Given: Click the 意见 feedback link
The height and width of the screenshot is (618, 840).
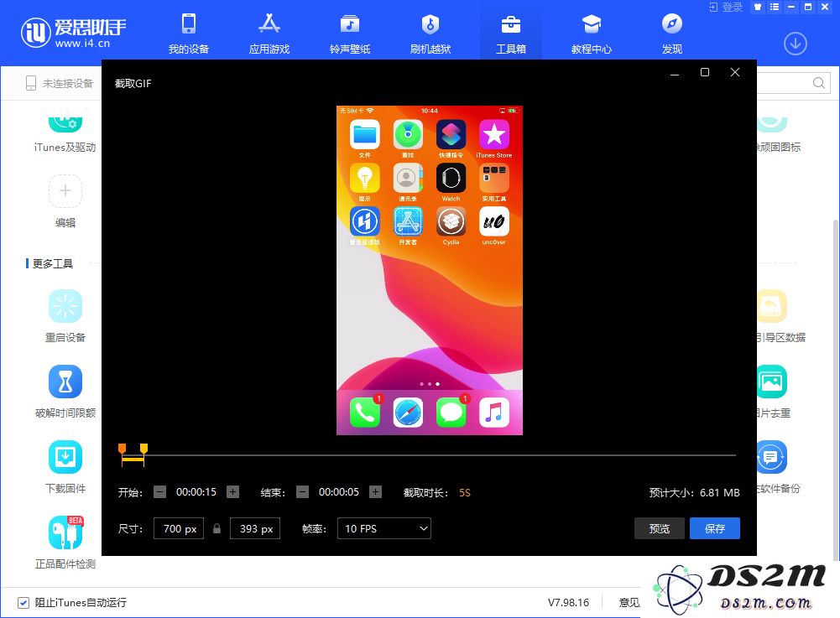Looking at the screenshot, I should pos(629,602).
